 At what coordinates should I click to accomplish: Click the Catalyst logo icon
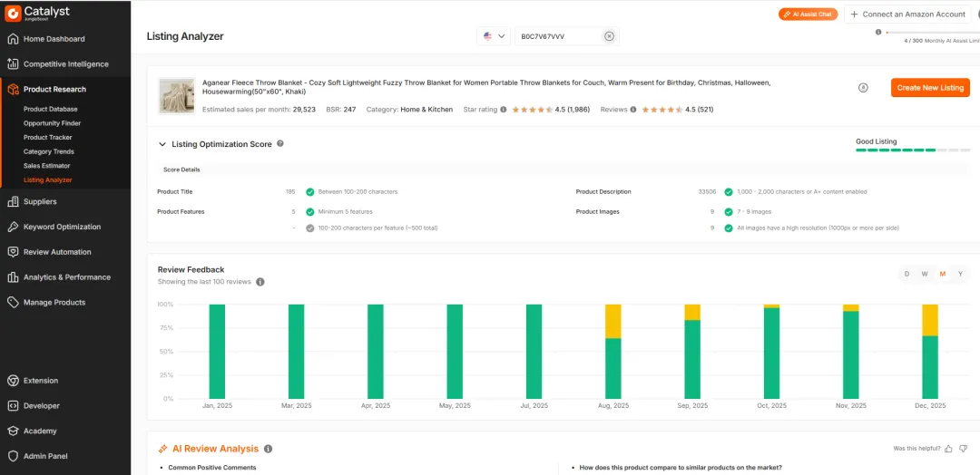click(14, 13)
